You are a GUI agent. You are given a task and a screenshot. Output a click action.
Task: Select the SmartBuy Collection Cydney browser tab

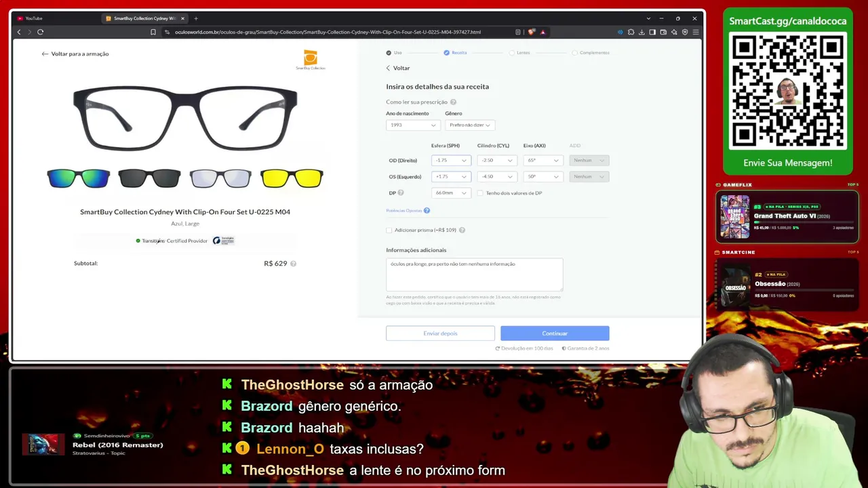tap(144, 18)
